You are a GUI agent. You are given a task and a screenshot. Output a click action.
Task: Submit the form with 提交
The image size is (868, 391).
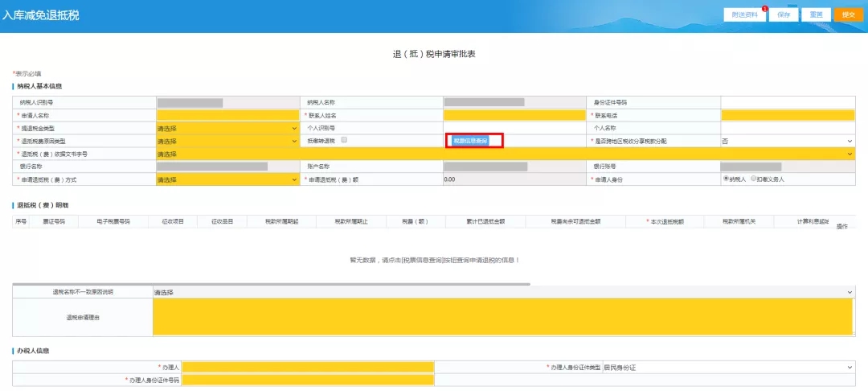[848, 15]
